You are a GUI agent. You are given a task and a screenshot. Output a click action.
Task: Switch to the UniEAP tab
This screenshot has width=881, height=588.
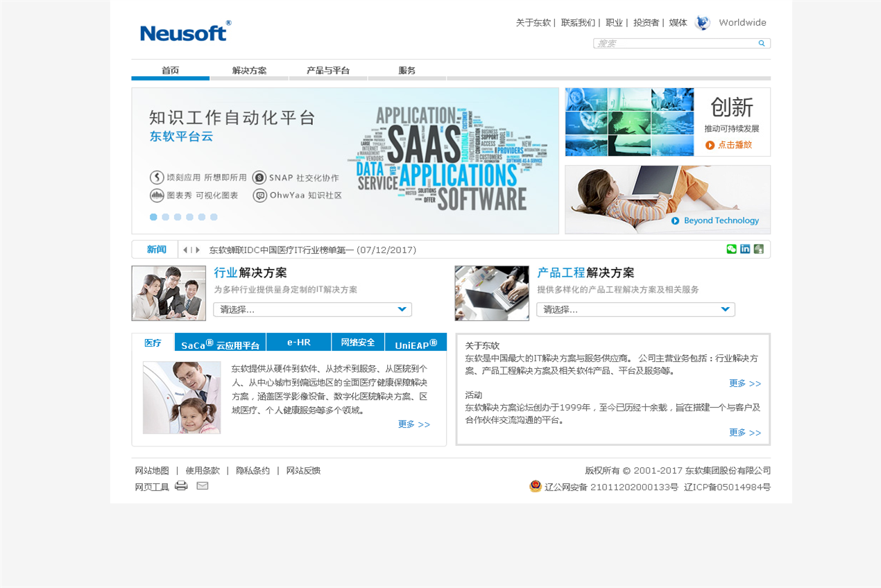tap(416, 343)
